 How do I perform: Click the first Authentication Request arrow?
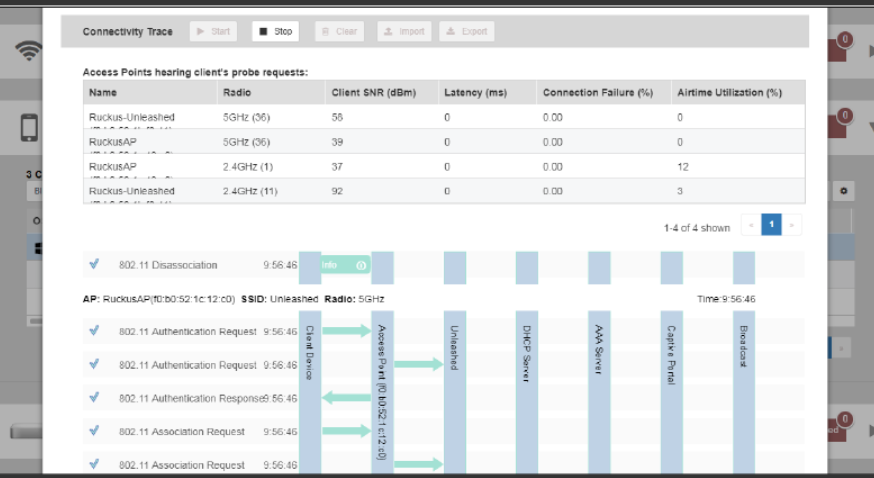[346, 331]
